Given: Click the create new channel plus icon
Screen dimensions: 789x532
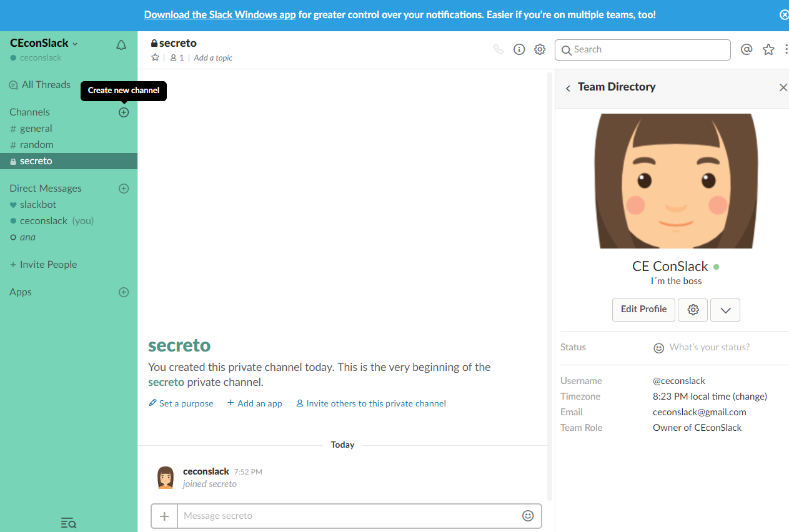Looking at the screenshot, I should [124, 112].
